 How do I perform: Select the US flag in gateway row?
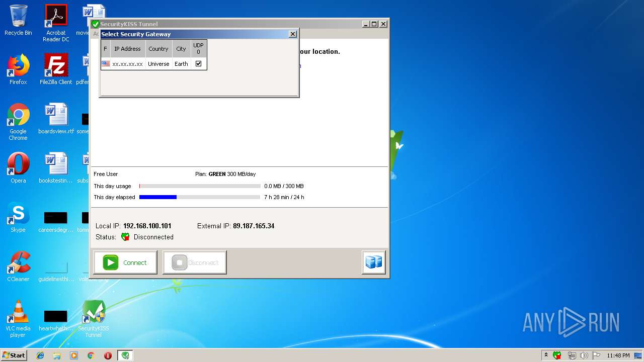point(106,64)
